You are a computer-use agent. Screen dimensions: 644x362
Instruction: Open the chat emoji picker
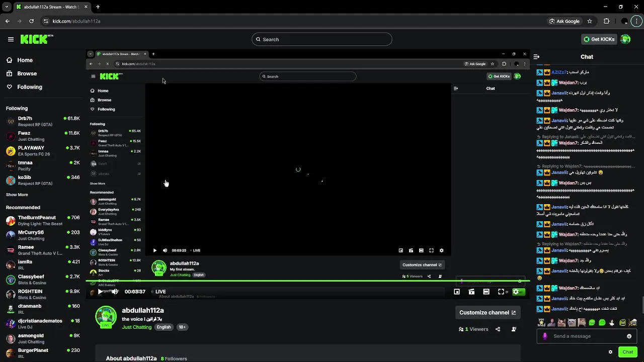point(629,336)
